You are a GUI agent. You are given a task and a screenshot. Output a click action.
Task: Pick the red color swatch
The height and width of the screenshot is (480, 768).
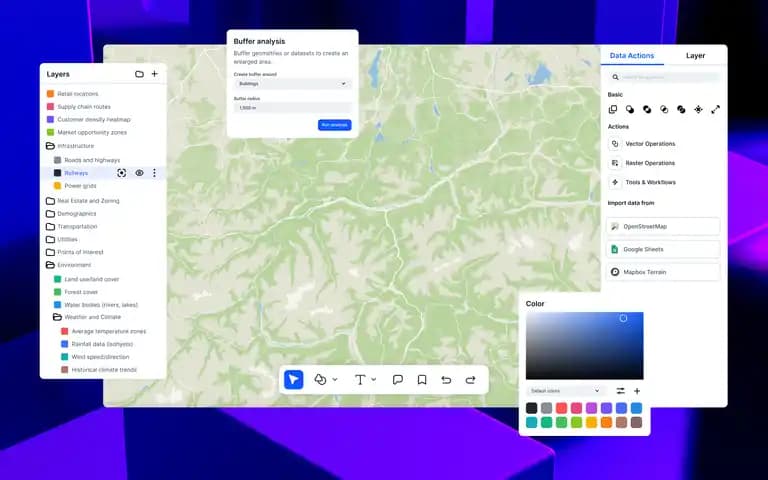(561, 408)
